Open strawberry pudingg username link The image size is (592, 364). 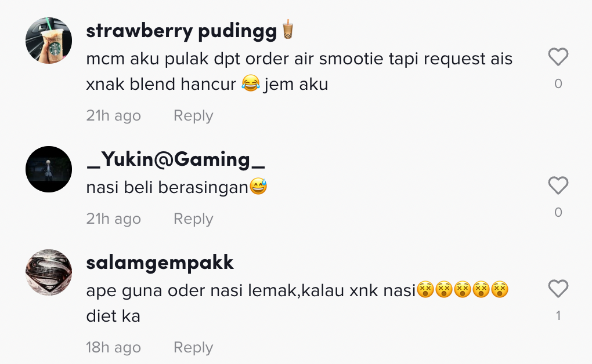(x=181, y=31)
